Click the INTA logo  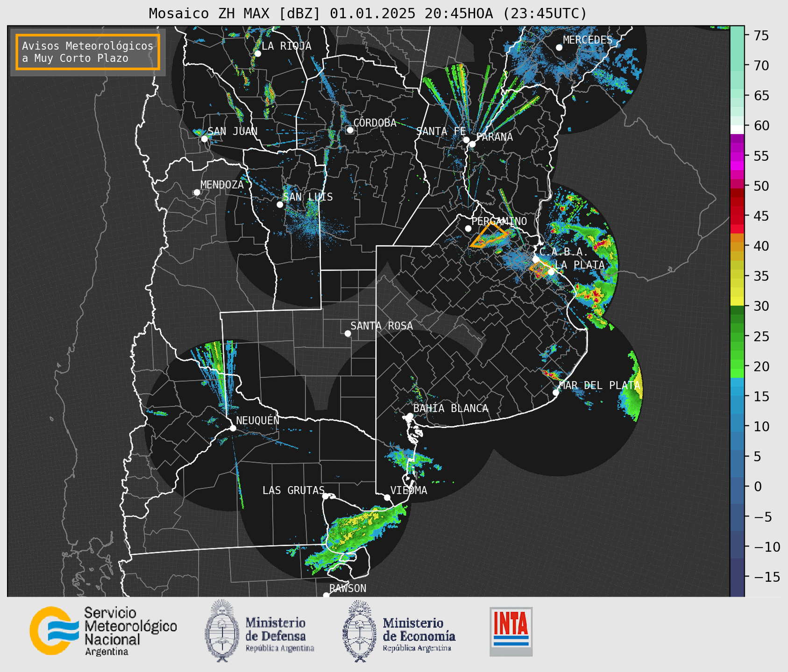pos(511,632)
